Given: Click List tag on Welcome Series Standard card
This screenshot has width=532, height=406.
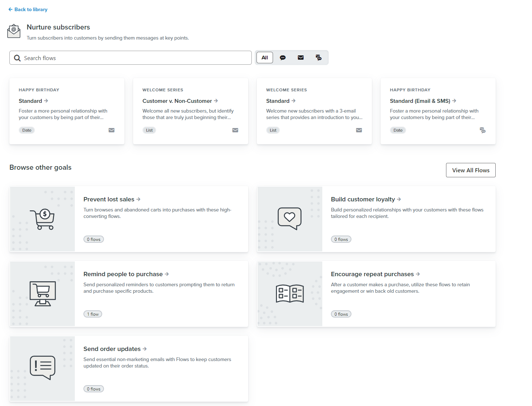Looking at the screenshot, I should (x=273, y=130).
